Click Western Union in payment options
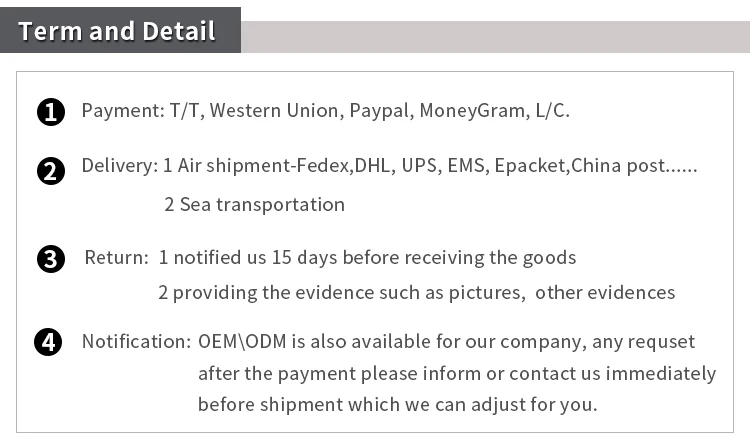This screenshot has width=750, height=438. coord(276,110)
